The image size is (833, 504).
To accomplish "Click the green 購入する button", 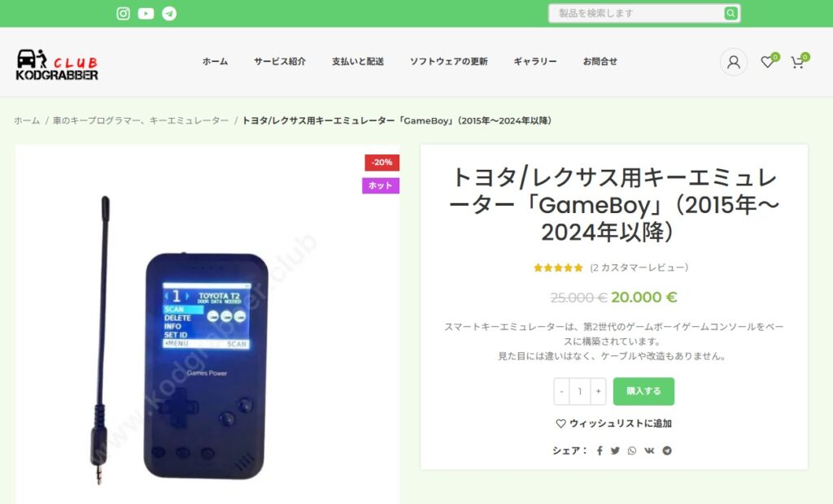I will point(643,391).
